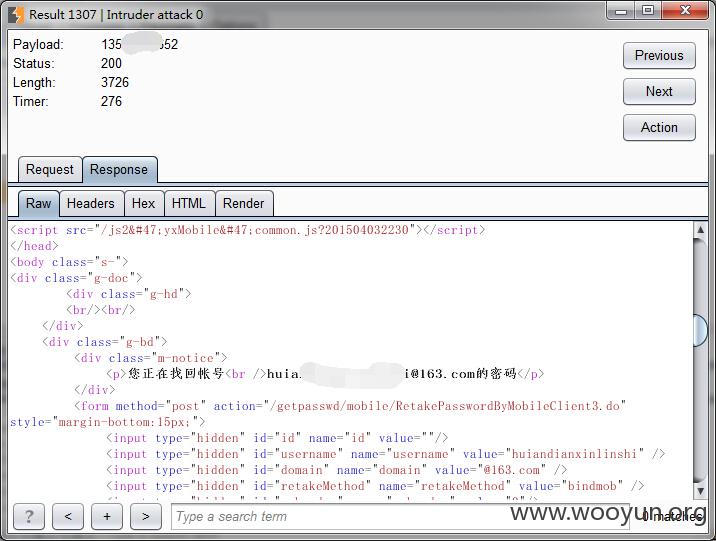Go to the Next result
Screen dimensions: 716x541
point(659,92)
